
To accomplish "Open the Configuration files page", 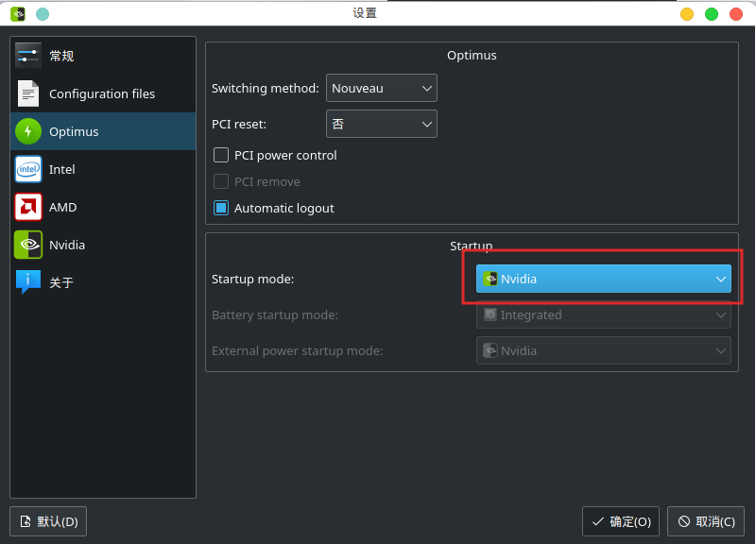I will 103,93.
